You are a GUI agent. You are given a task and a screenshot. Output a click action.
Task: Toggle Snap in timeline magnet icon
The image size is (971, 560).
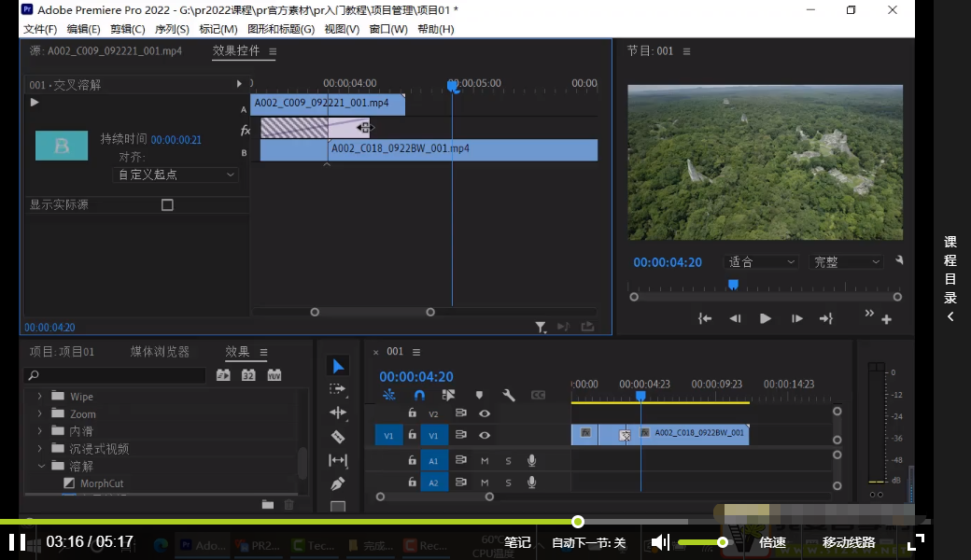tap(419, 395)
